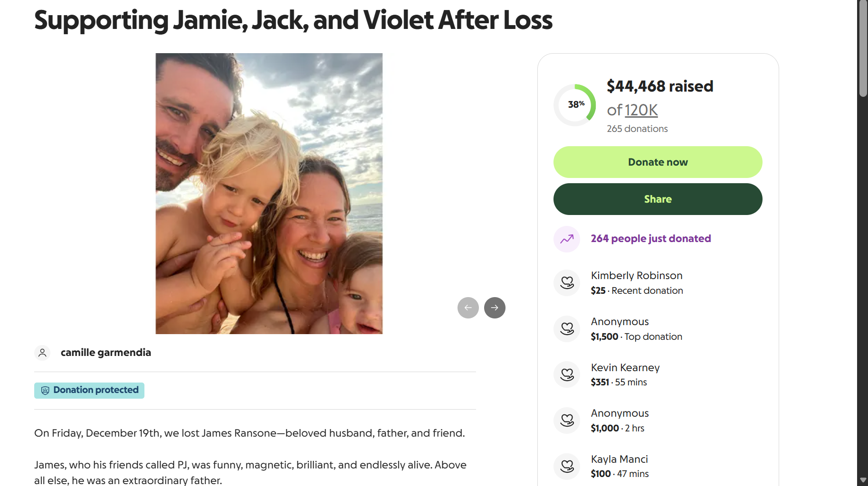
Task: Select the $1,000 Anonymous donation entry
Action: [x=620, y=421]
